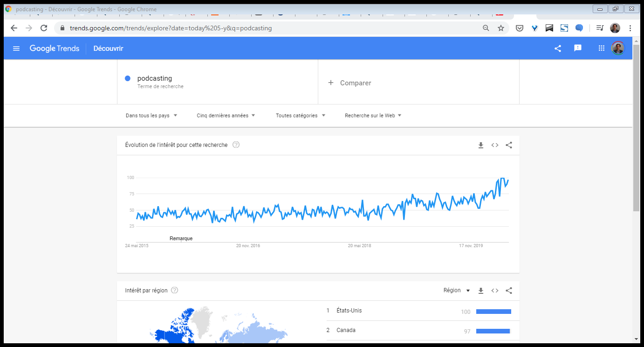Select Canada in region list
This screenshot has width=644, height=347.
pos(346,330)
